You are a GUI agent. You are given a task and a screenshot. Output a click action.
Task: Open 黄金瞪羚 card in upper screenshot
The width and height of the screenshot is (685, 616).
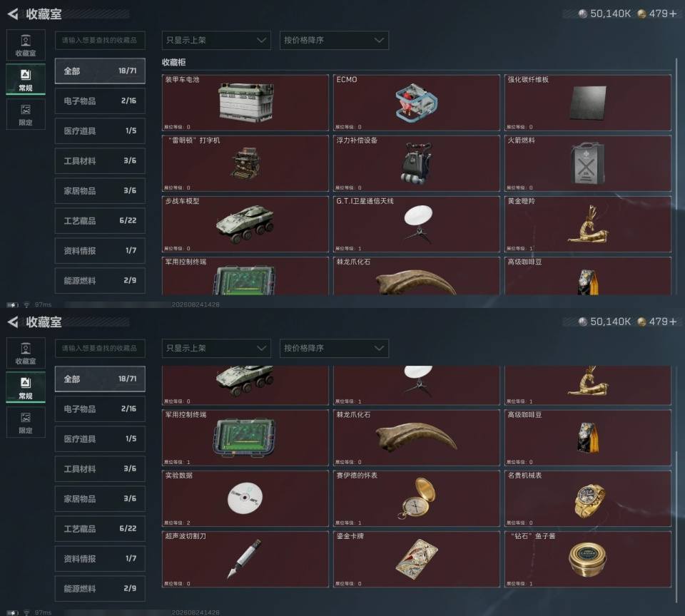587,224
